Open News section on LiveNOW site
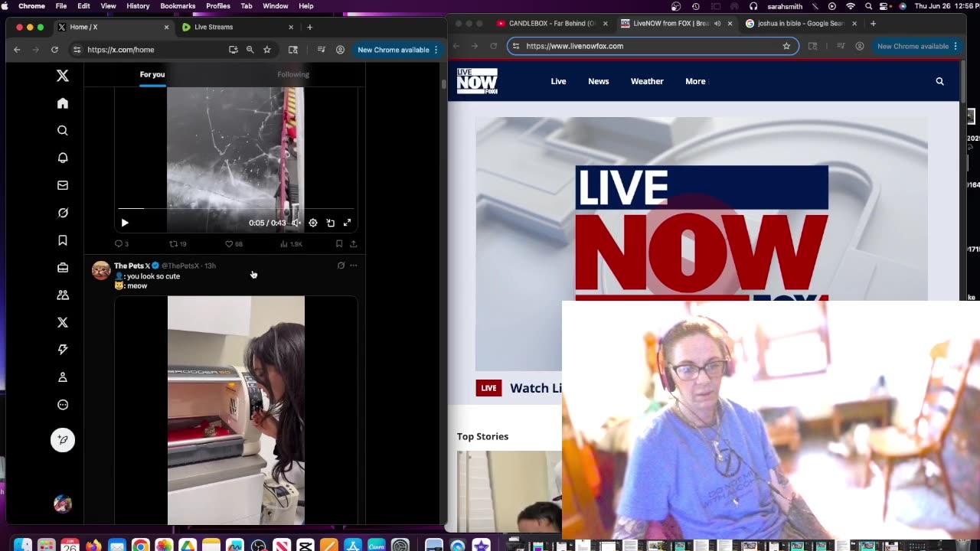980x551 pixels. [599, 81]
